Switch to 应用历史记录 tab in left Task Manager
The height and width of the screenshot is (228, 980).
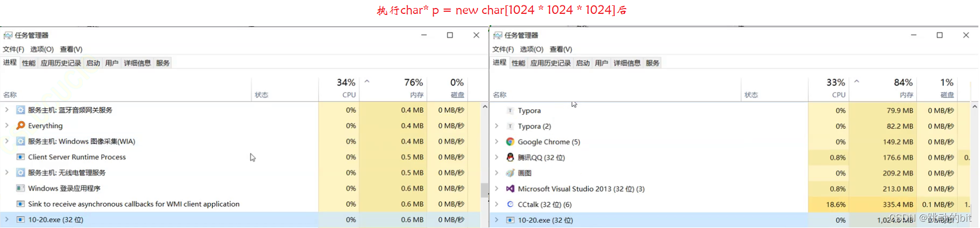(x=61, y=63)
